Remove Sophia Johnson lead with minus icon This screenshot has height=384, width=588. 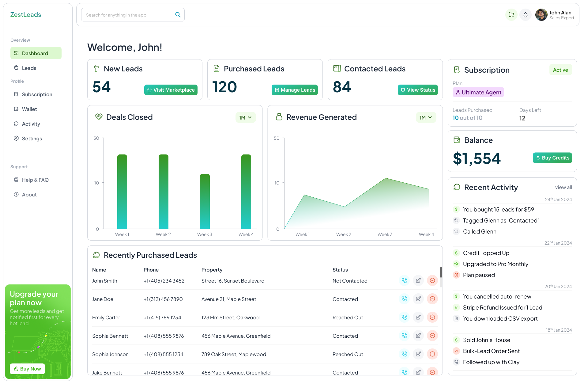tap(432, 354)
